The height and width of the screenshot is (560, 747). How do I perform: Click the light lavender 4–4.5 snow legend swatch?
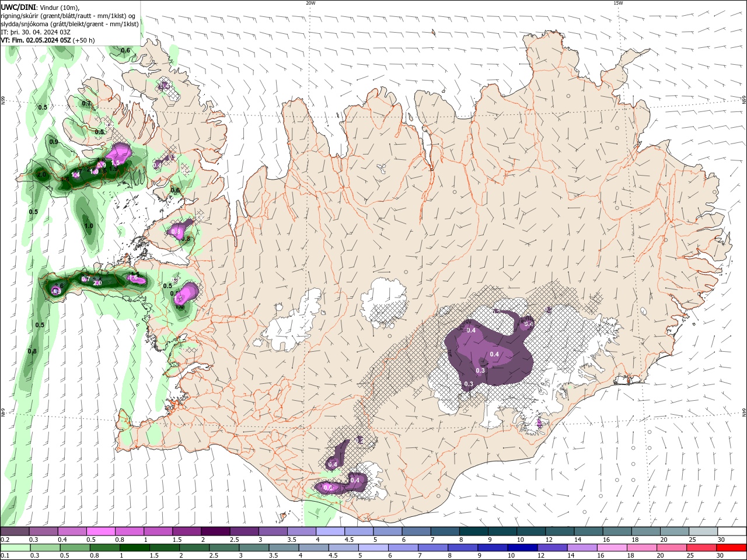(330, 531)
